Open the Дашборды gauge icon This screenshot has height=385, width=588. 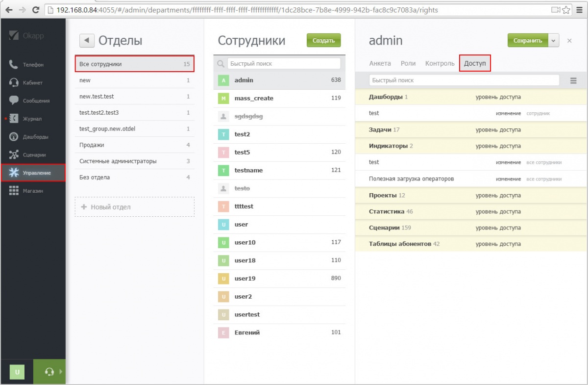point(14,137)
